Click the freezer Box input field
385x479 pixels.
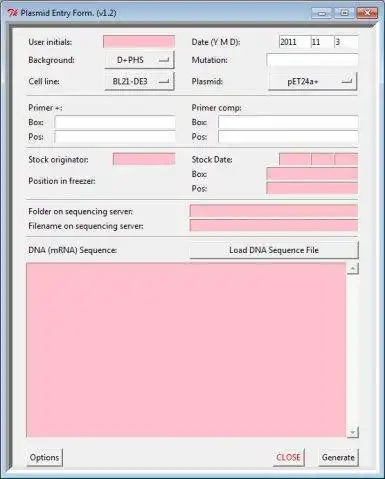point(312,174)
